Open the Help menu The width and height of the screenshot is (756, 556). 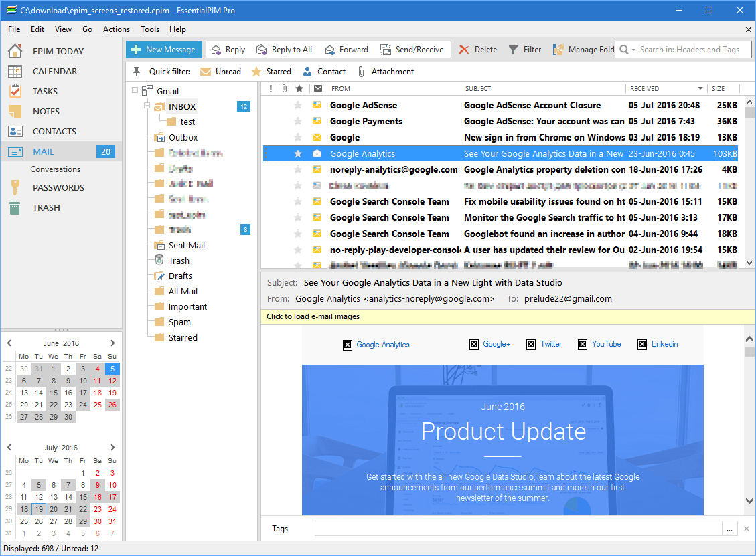point(177,29)
